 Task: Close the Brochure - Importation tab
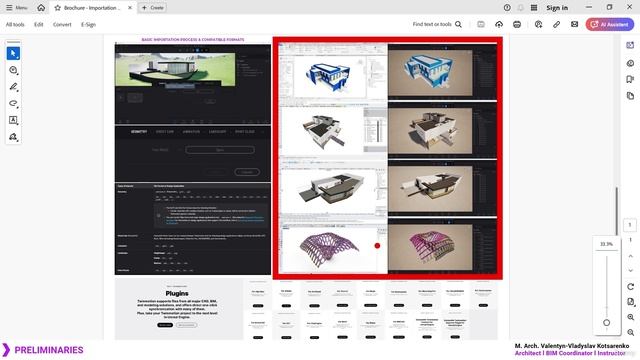click(x=130, y=8)
